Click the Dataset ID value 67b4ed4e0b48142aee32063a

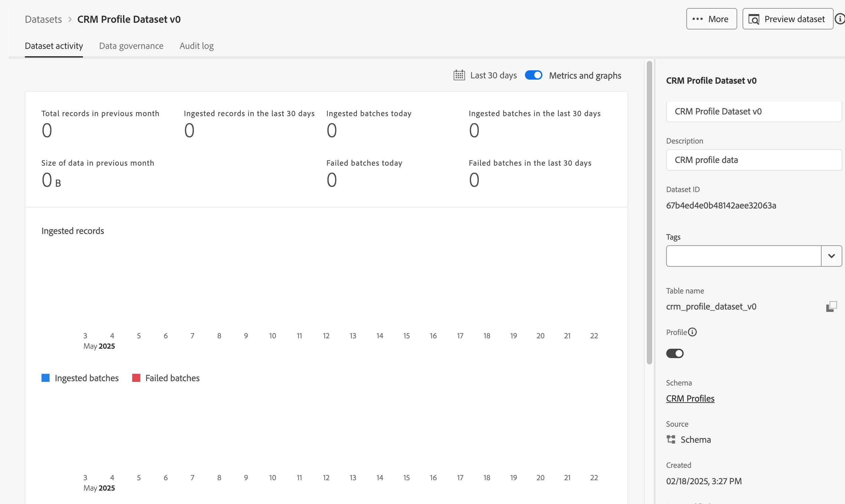(721, 205)
